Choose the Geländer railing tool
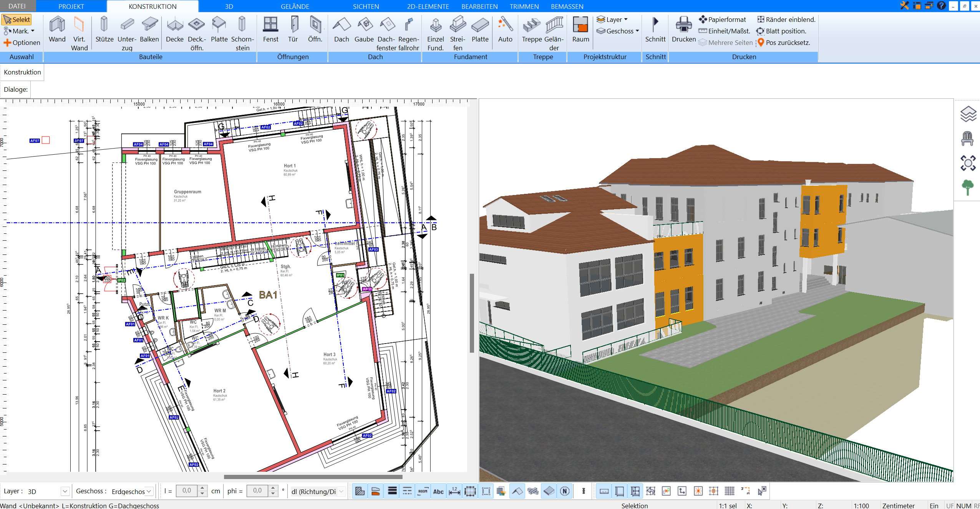980x509 pixels. pyautogui.click(x=554, y=33)
